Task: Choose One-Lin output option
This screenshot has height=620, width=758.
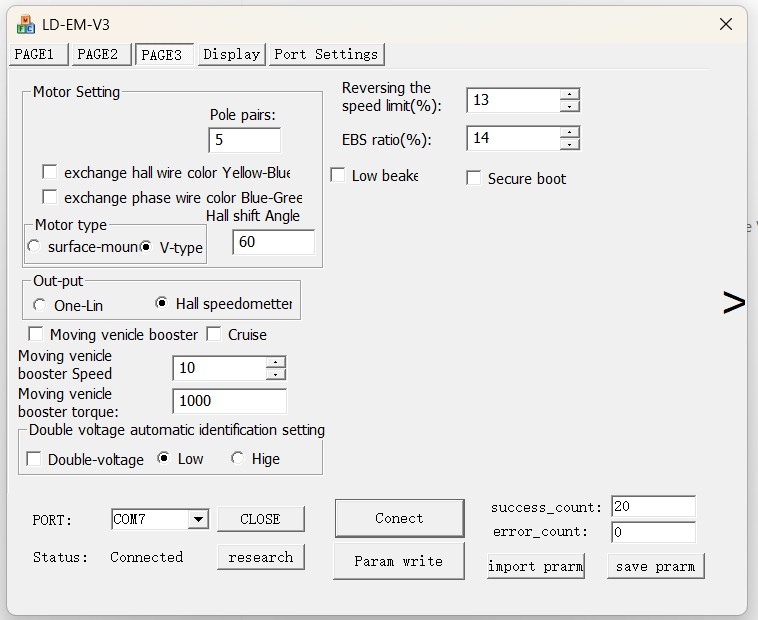Action: (40, 304)
